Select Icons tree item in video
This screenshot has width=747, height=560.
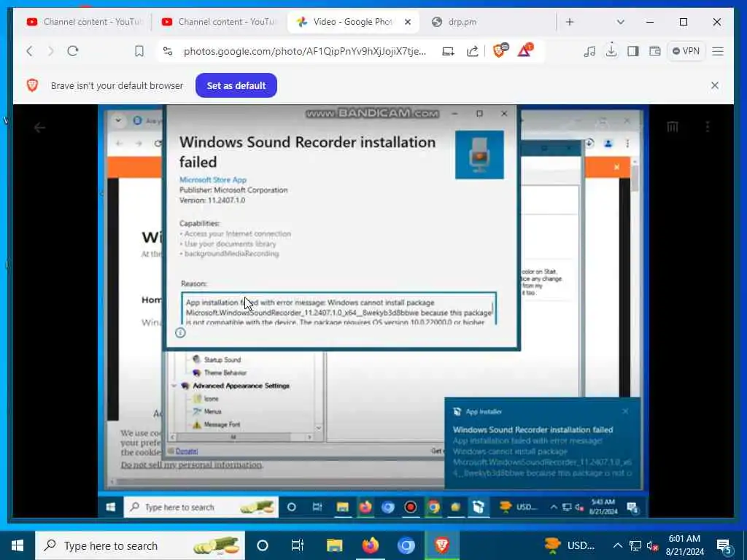211,399
